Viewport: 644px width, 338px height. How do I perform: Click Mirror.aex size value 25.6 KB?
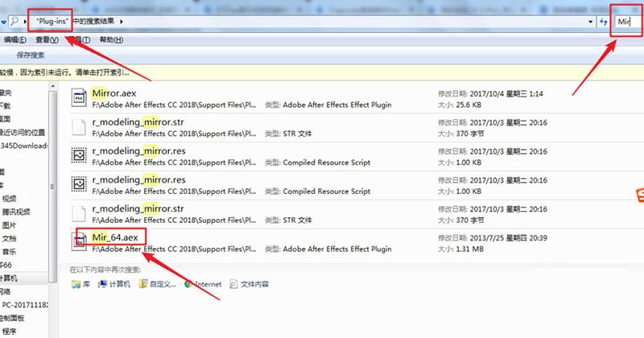469,105
